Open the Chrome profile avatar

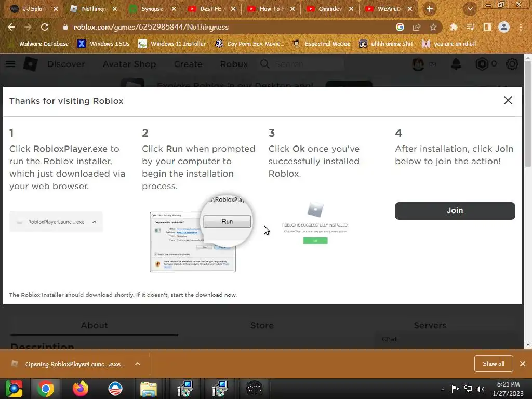tap(504, 27)
